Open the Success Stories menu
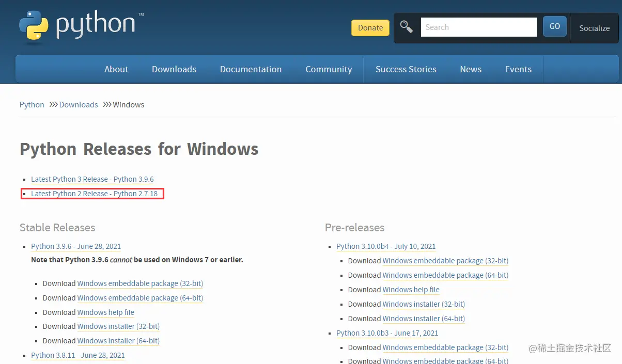Viewport: 622px width, 364px height. click(x=406, y=69)
